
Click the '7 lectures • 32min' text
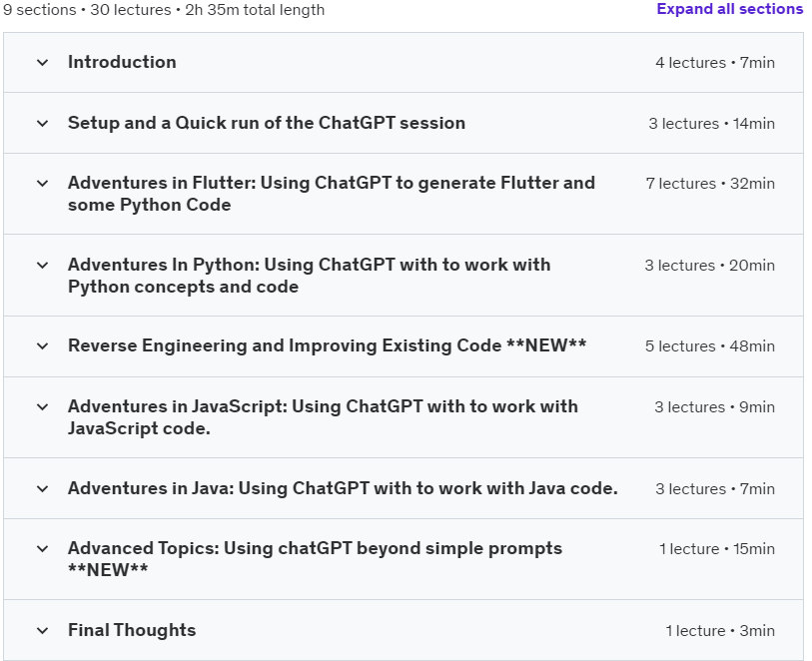coord(710,184)
